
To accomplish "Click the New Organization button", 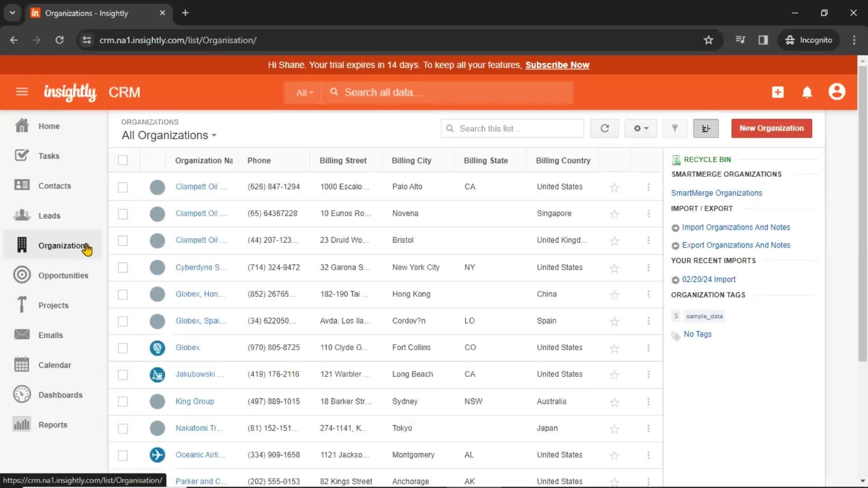I will click(771, 127).
